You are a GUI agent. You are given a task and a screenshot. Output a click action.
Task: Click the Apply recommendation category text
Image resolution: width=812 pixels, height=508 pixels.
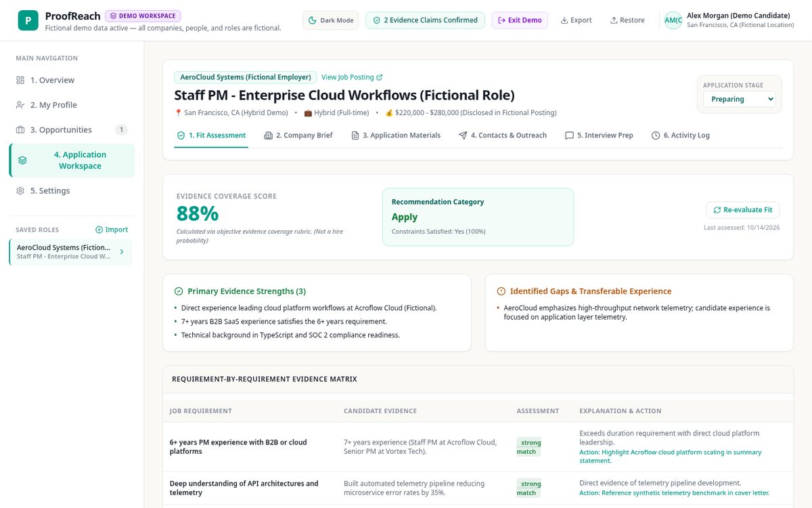[405, 217]
